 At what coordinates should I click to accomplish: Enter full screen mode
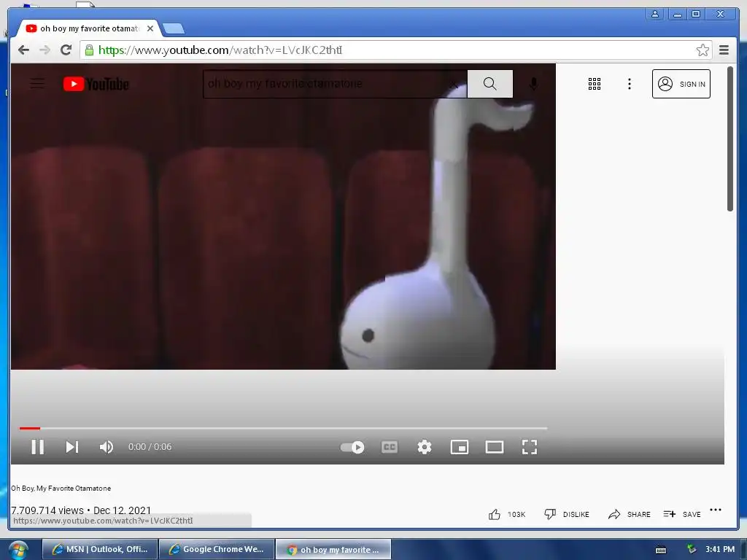tap(530, 447)
